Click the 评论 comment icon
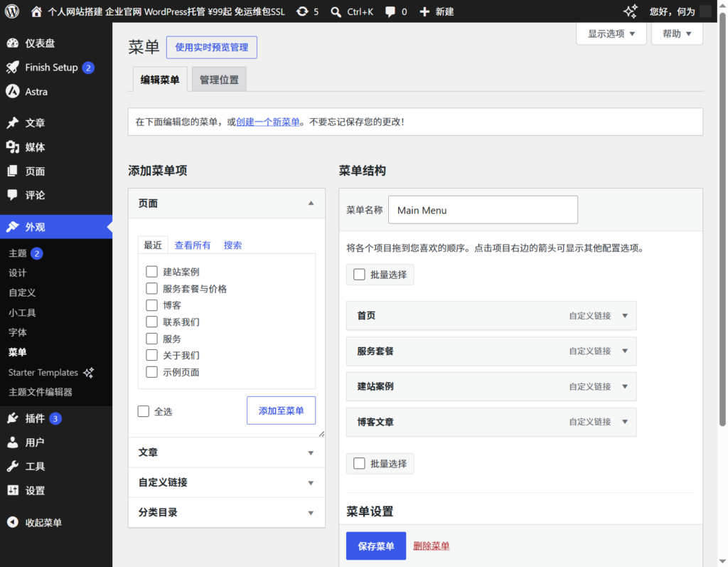 (13, 195)
